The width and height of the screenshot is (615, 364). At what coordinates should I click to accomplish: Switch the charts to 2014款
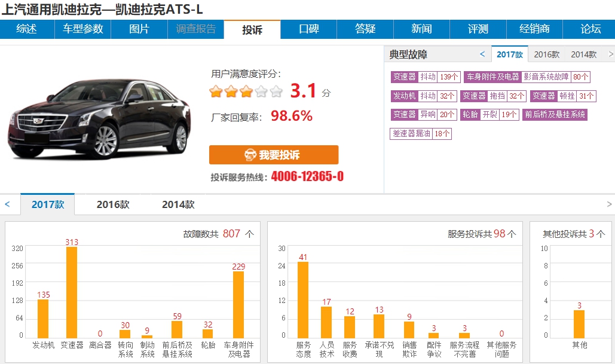coord(178,204)
